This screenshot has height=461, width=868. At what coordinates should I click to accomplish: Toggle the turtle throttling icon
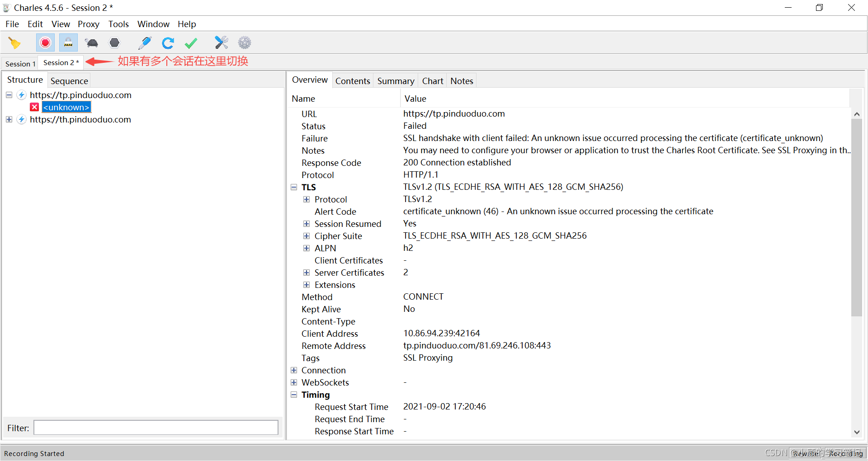click(92, 43)
